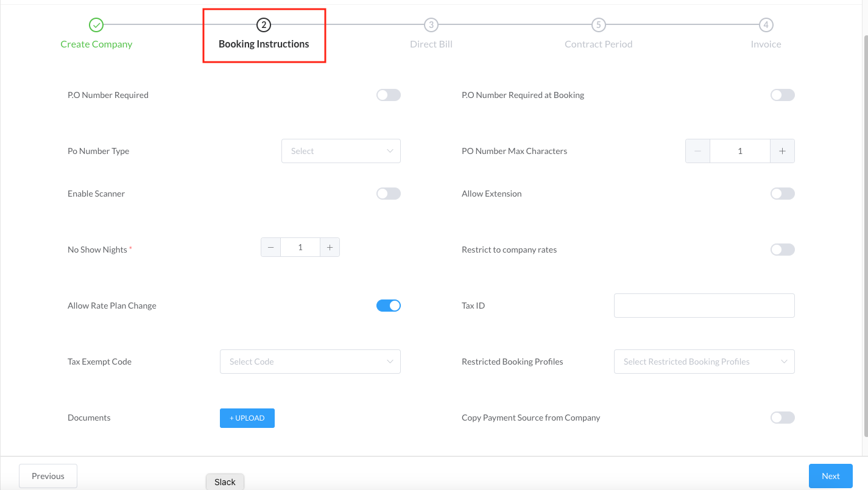Open Restricted Booking Profiles dropdown

(x=704, y=362)
